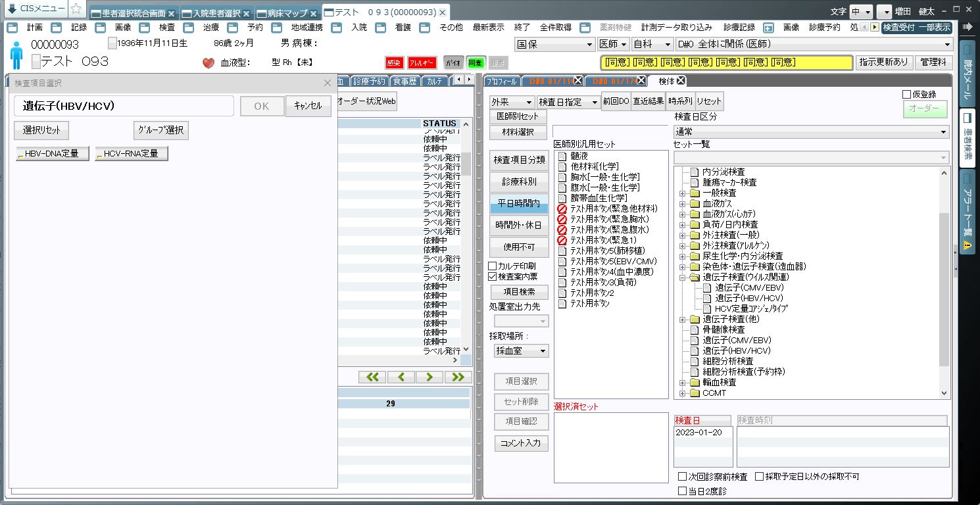Image resolution: width=980 pixels, height=505 pixels.
Task: Select the HBV-DNA定量 test item button
Action: (52, 154)
